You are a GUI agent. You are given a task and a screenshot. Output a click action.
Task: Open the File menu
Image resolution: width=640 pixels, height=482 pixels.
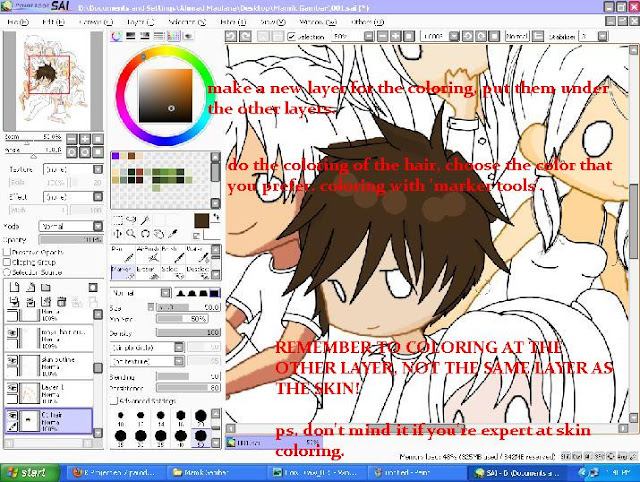(x=18, y=22)
